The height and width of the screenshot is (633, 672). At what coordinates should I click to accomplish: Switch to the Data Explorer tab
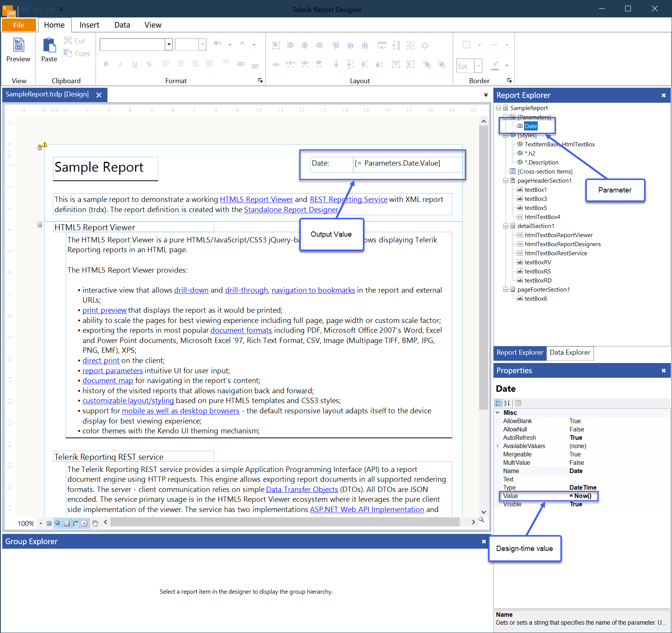[569, 352]
